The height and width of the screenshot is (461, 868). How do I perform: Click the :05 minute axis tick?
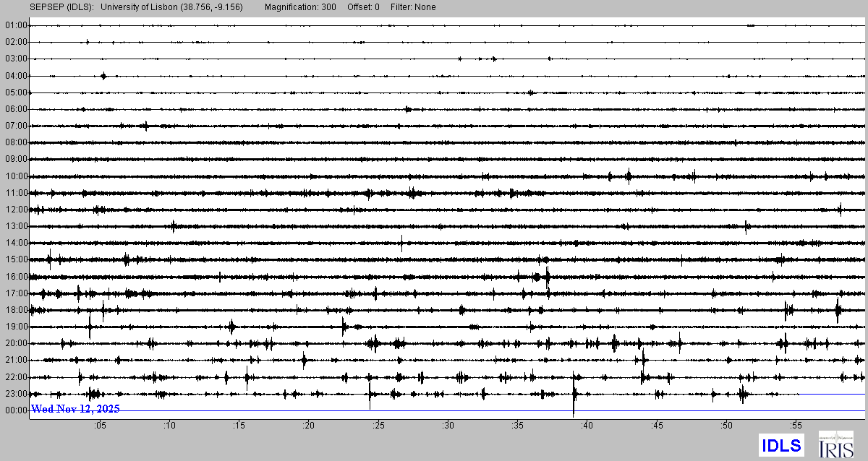click(100, 426)
